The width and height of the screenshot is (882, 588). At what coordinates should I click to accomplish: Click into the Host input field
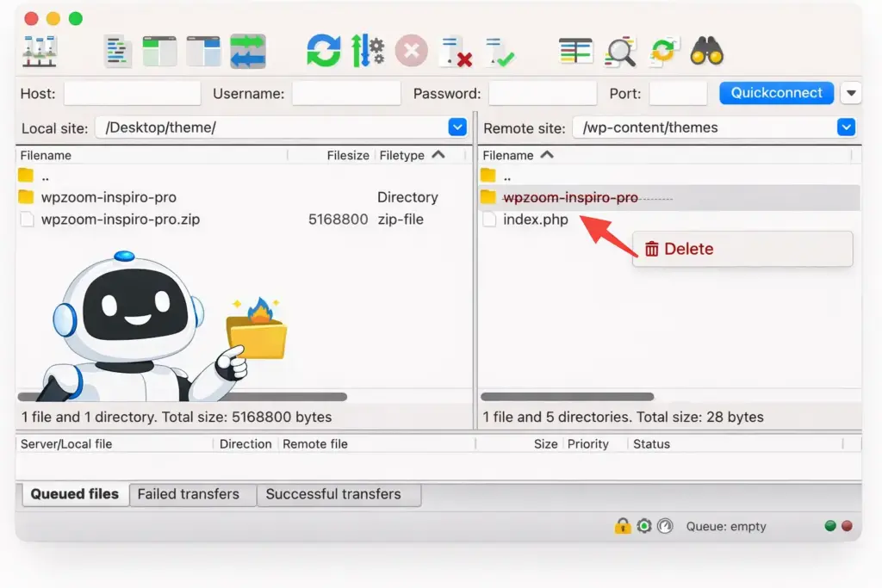point(132,93)
